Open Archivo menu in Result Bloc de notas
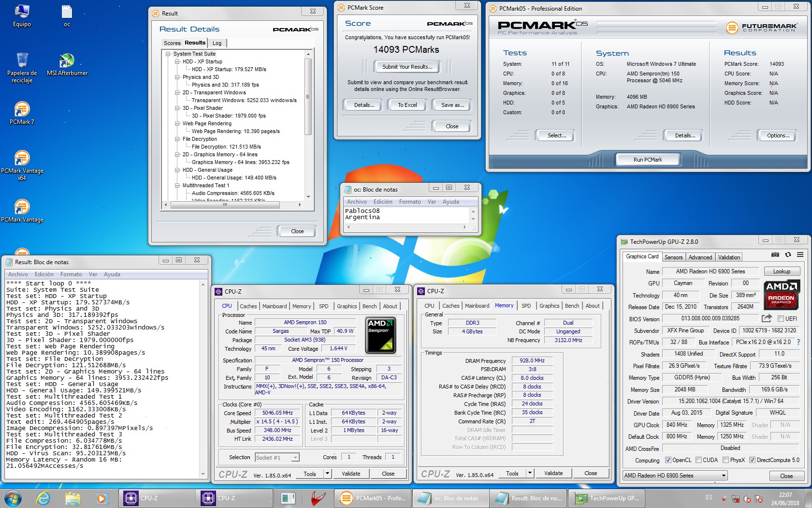Viewport: 812px width, 508px height. (x=18, y=274)
